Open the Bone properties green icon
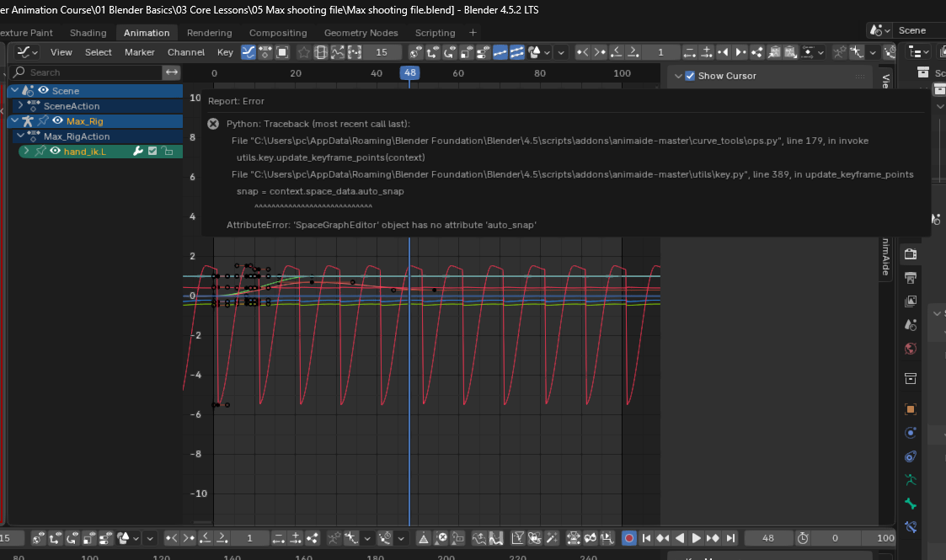 pyautogui.click(x=911, y=504)
